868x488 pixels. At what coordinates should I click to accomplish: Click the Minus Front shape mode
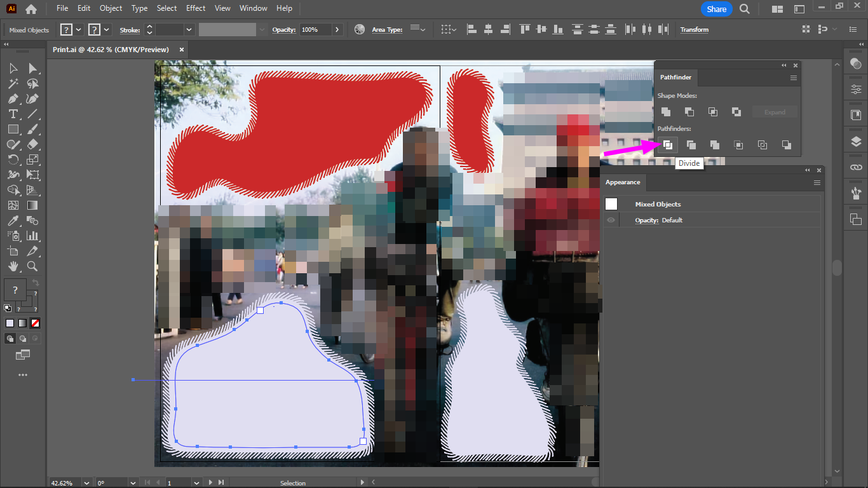[689, 111]
